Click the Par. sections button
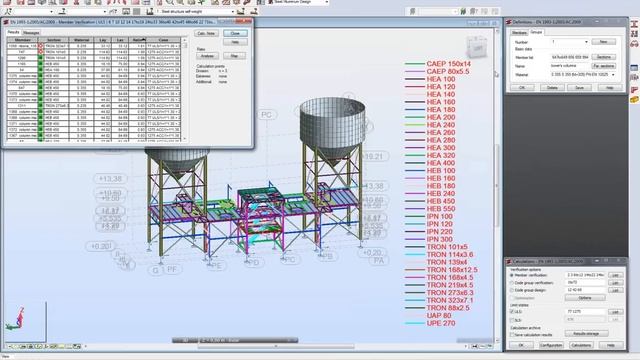Viewport: 640px width, 360px height. click(x=604, y=66)
